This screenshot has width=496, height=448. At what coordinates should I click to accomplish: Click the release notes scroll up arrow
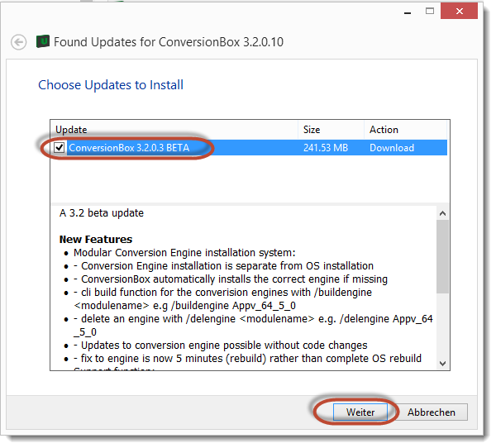(x=442, y=213)
